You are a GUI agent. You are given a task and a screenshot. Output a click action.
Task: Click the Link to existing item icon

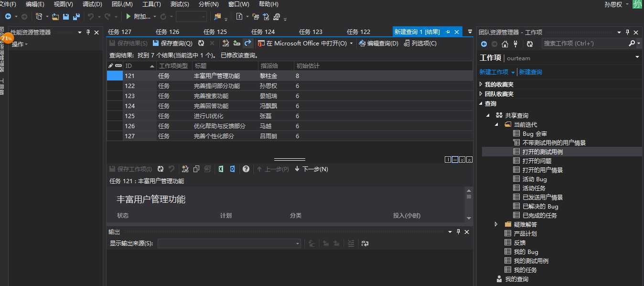click(x=237, y=43)
